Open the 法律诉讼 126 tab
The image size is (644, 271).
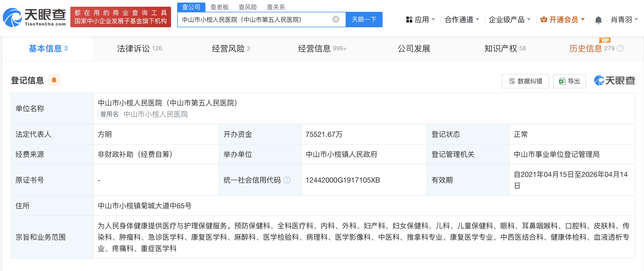coord(139,48)
